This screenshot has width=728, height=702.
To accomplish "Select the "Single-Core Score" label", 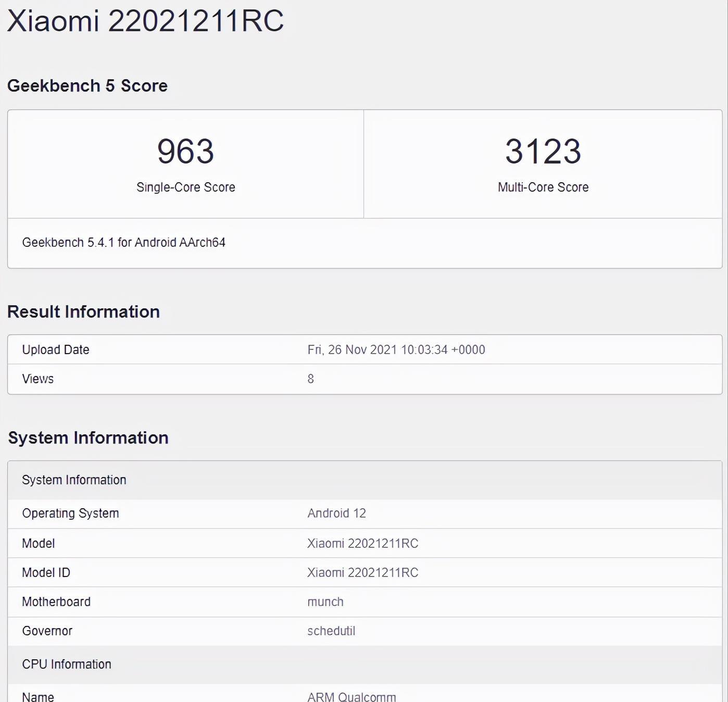I will [186, 187].
